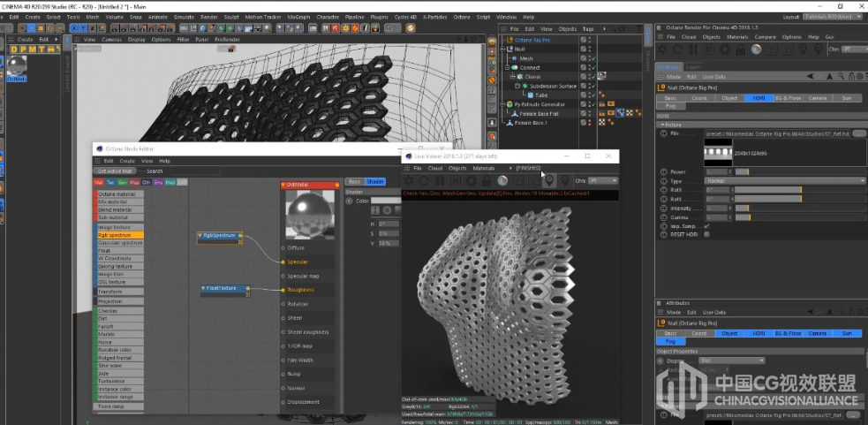Click the Female Base Flat object icon
The height and width of the screenshot is (425, 868).
(x=515, y=114)
